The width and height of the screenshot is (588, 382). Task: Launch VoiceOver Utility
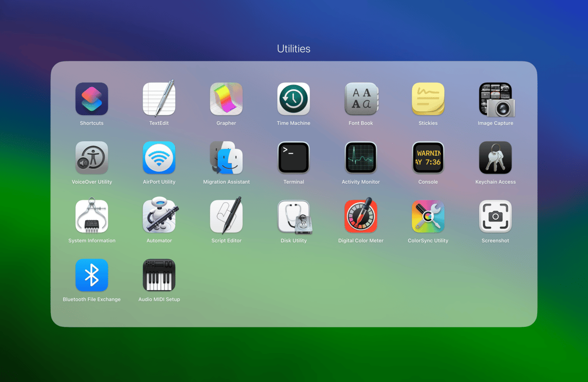[x=92, y=158]
